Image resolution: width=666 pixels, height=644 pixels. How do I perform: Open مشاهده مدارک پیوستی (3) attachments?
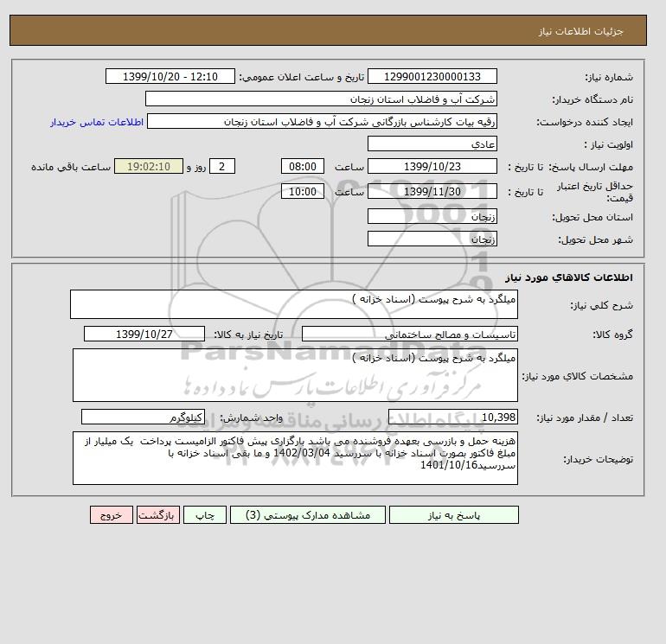(308, 515)
